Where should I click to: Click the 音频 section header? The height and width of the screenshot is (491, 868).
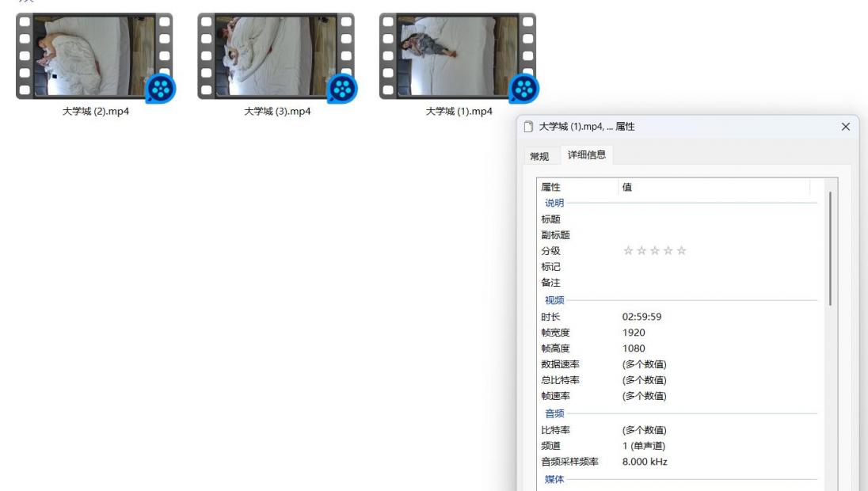tap(554, 413)
